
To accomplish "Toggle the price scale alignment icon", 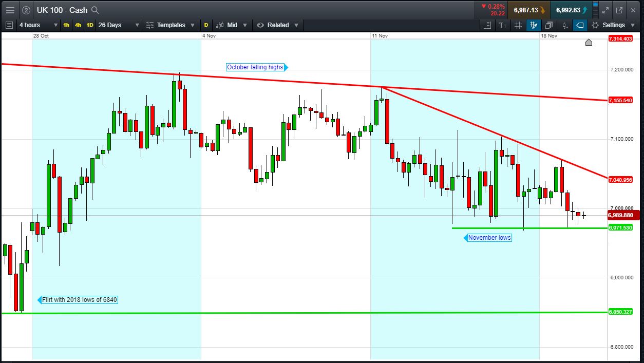I will click(x=488, y=25).
